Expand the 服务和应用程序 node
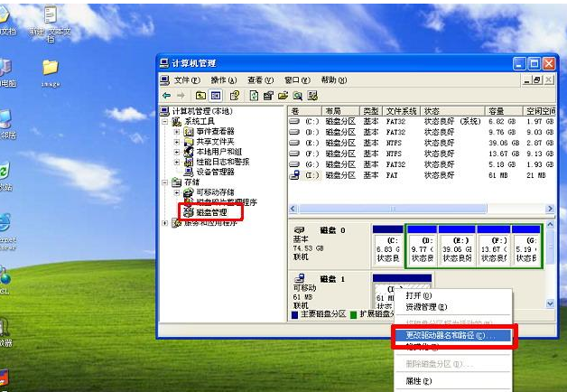 165,223
